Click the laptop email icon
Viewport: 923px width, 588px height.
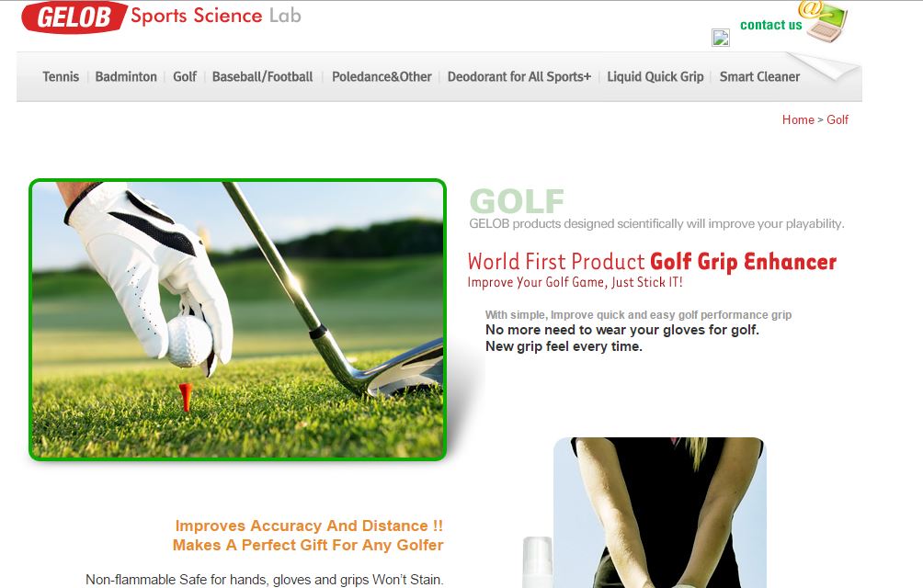(826, 22)
